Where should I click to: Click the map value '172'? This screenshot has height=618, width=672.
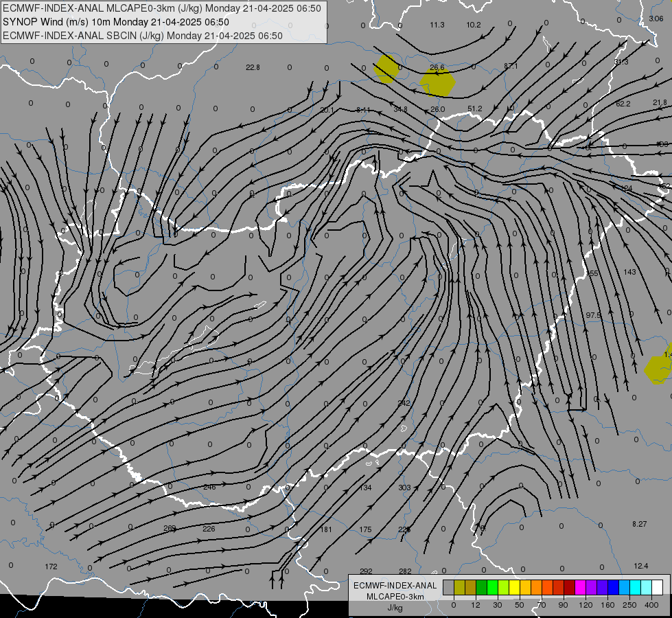[x=51, y=566]
